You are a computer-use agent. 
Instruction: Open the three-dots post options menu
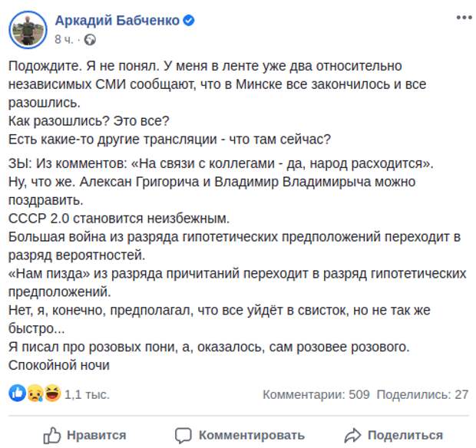[x=464, y=18]
